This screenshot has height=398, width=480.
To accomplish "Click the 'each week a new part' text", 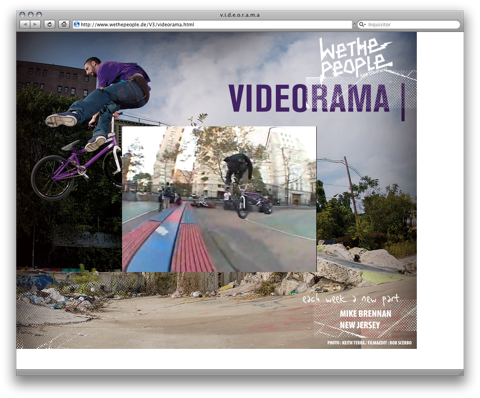I will 351,299.
